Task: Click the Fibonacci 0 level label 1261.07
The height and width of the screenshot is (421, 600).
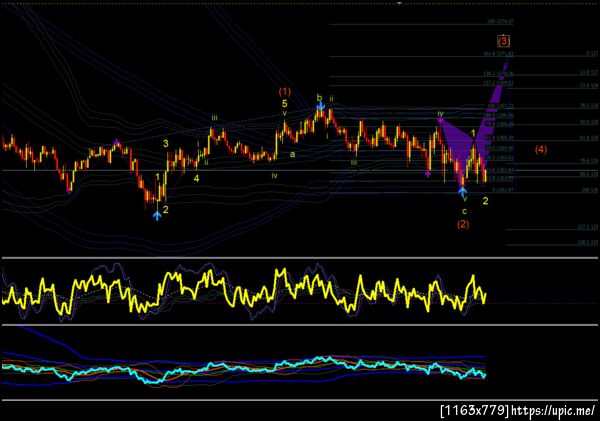Action: click(502, 189)
